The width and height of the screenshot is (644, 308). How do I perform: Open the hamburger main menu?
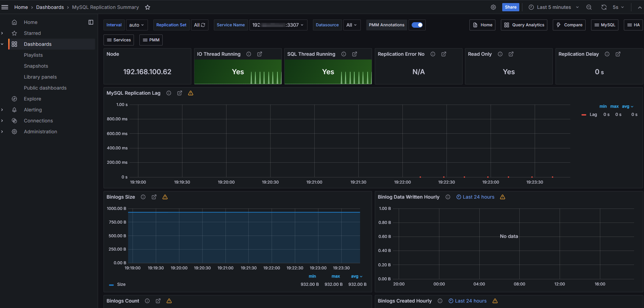[5, 7]
